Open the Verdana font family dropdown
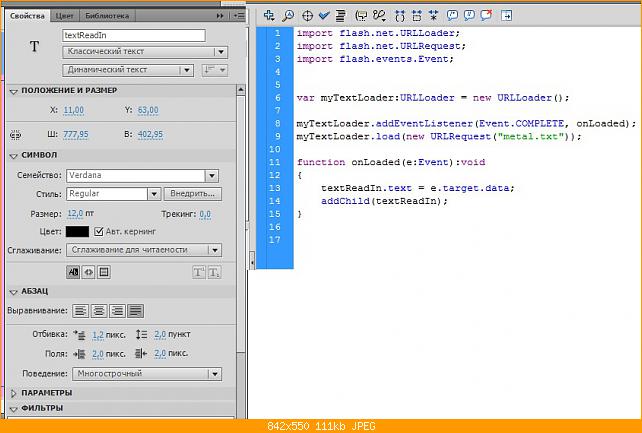This screenshot has height=433, width=642. point(211,176)
